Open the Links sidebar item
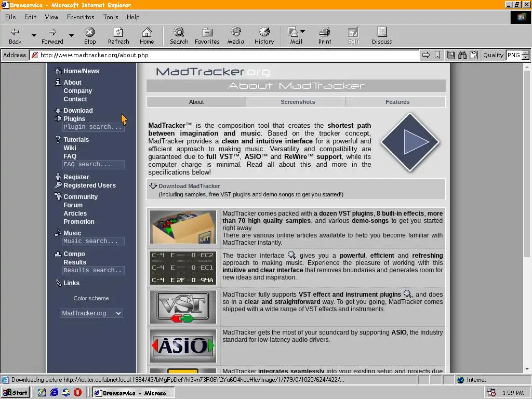 point(71,283)
